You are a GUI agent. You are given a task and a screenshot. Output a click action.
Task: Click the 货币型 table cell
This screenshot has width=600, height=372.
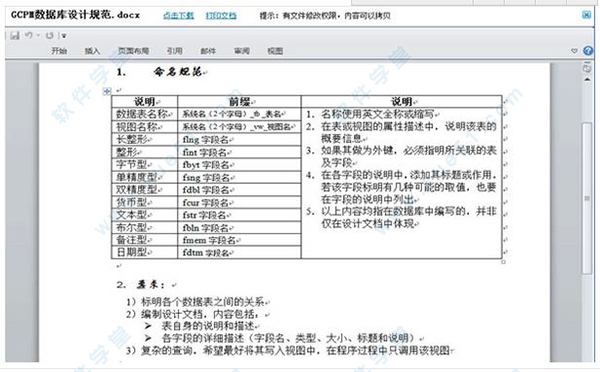click(x=145, y=202)
